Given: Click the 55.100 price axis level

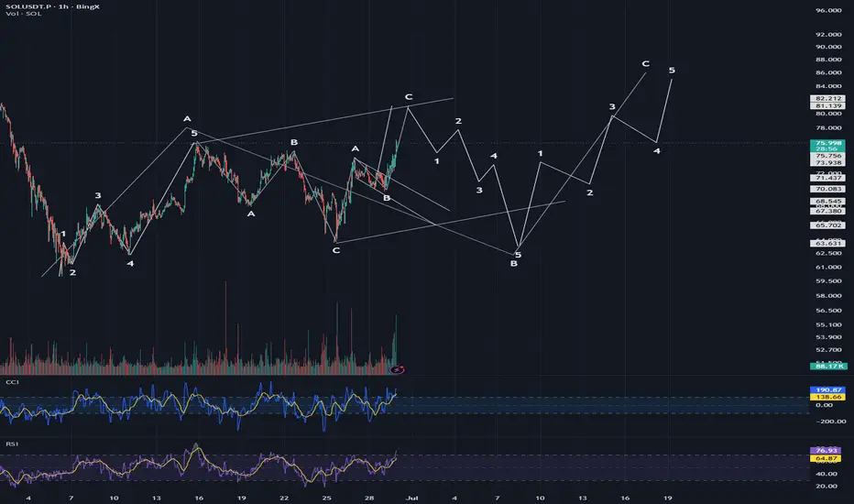Looking at the screenshot, I should point(828,324).
